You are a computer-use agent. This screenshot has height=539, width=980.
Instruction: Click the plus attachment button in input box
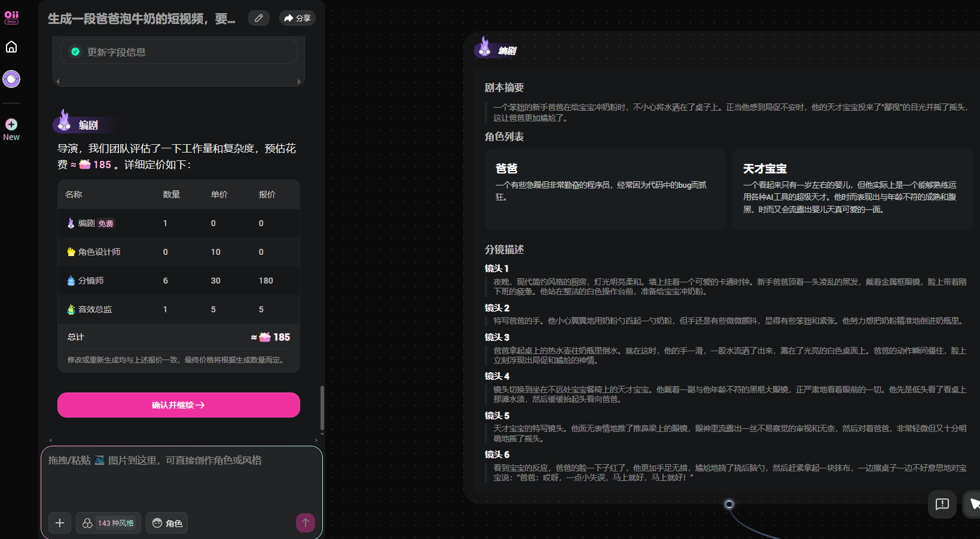(x=60, y=523)
